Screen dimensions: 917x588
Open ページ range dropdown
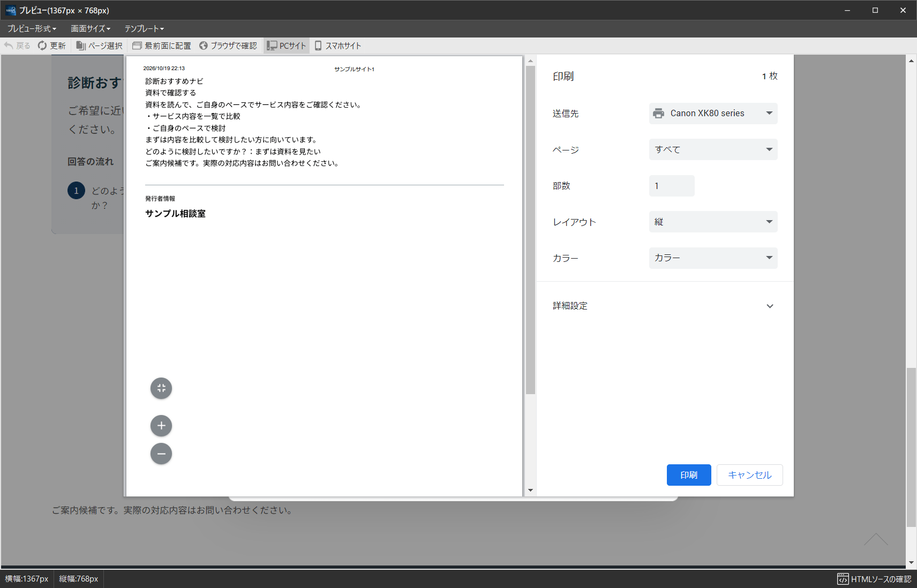713,149
